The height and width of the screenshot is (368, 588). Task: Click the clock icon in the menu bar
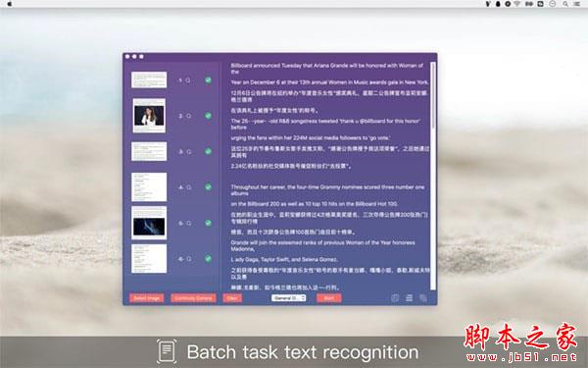pyautogui.click(x=553, y=4)
